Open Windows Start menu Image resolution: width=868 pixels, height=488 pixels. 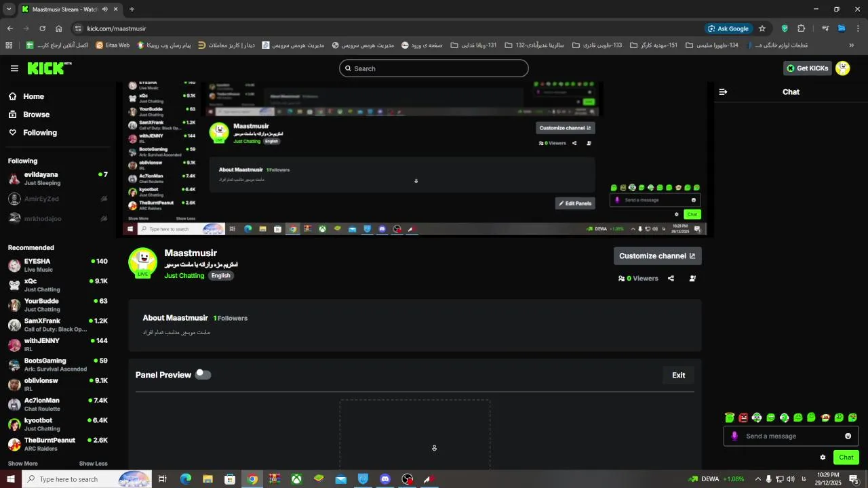(10, 479)
